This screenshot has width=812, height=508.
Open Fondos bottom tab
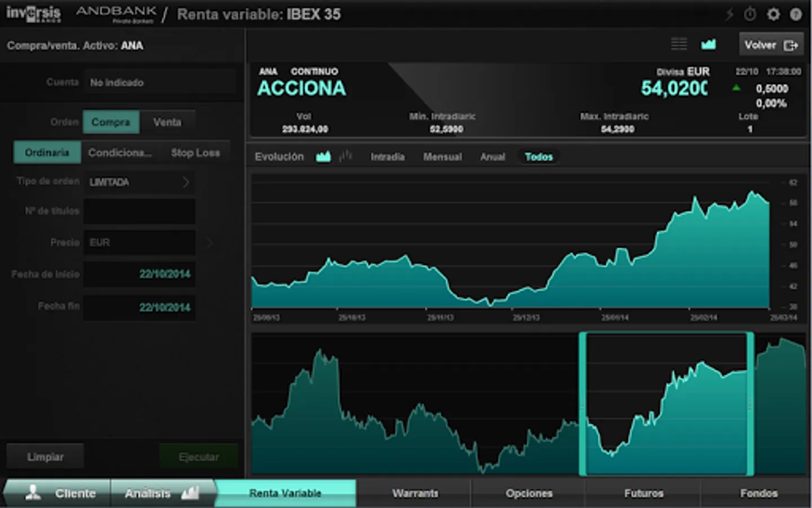[x=758, y=493]
